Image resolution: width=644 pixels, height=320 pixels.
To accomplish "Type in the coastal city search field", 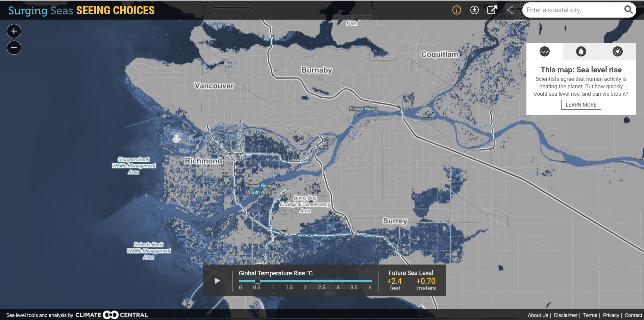I will click(573, 10).
